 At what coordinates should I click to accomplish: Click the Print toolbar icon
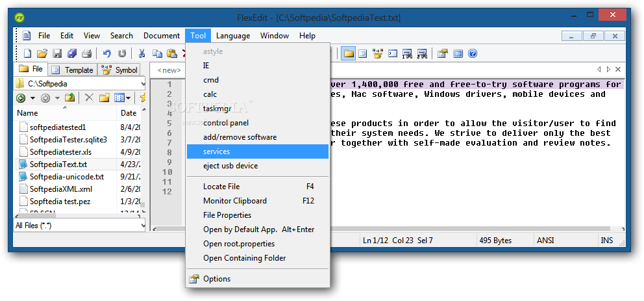point(86,53)
